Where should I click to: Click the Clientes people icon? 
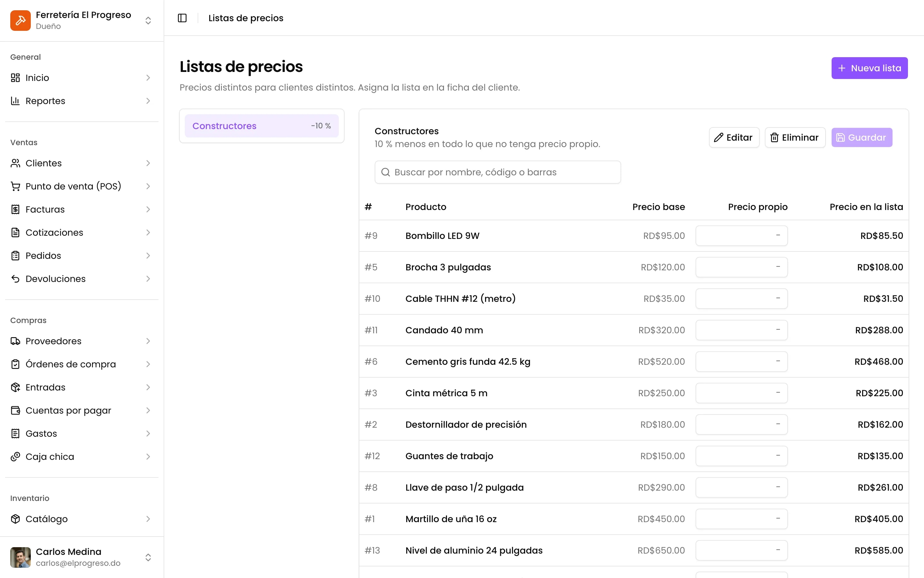(15, 163)
